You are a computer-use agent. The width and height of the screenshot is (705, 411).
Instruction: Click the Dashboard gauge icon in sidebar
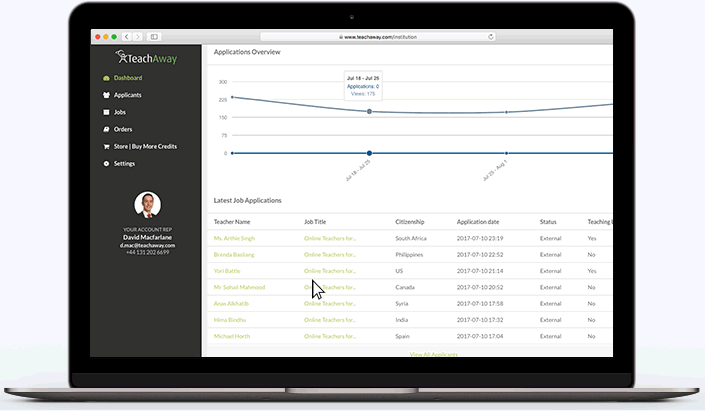click(106, 78)
